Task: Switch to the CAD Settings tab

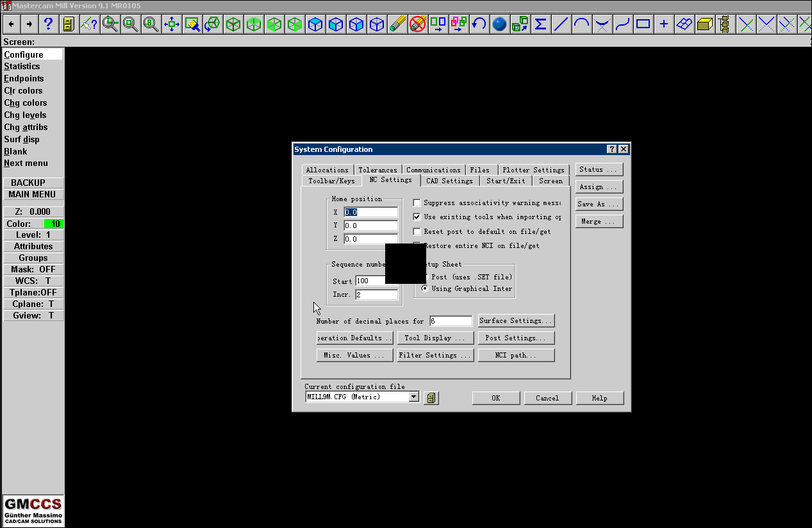Action: pos(449,181)
